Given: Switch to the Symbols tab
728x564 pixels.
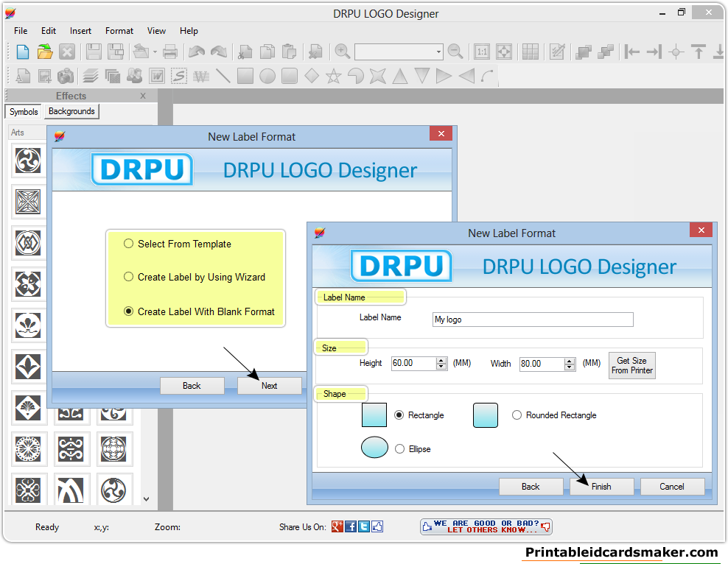Looking at the screenshot, I should point(24,112).
